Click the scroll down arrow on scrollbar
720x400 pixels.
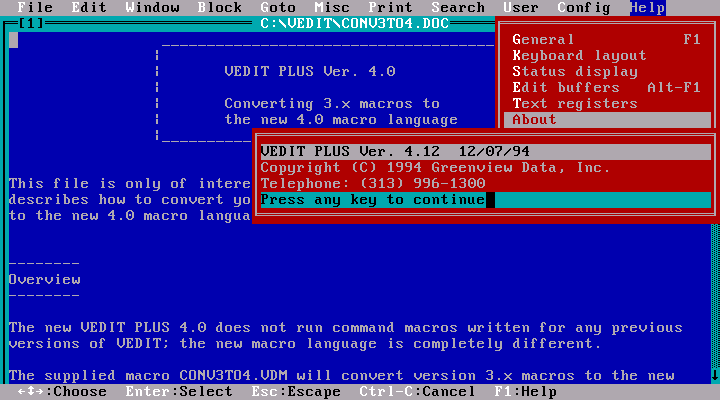715,376
